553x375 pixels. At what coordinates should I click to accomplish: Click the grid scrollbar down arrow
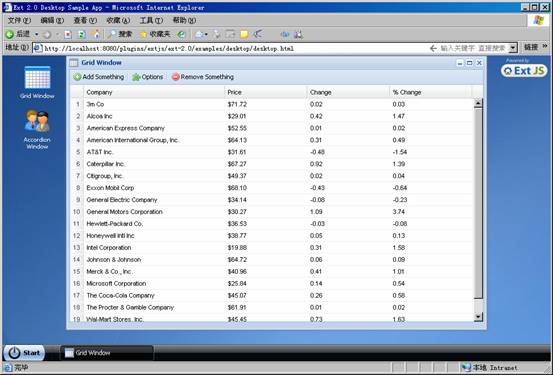click(x=478, y=317)
